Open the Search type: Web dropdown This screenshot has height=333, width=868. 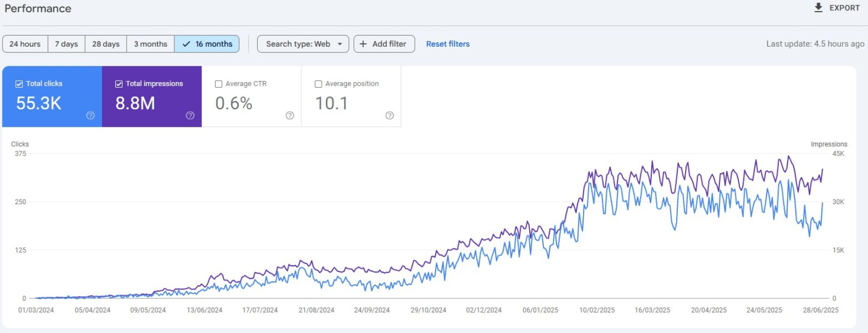(x=303, y=44)
